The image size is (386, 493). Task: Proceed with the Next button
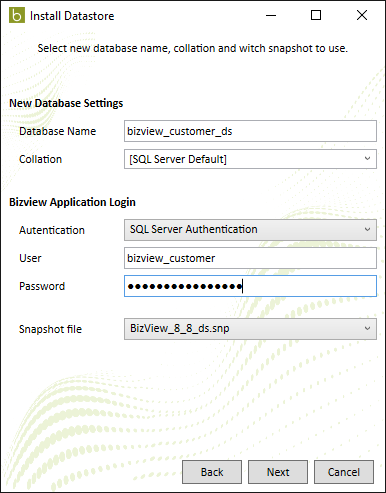pyautogui.click(x=278, y=472)
